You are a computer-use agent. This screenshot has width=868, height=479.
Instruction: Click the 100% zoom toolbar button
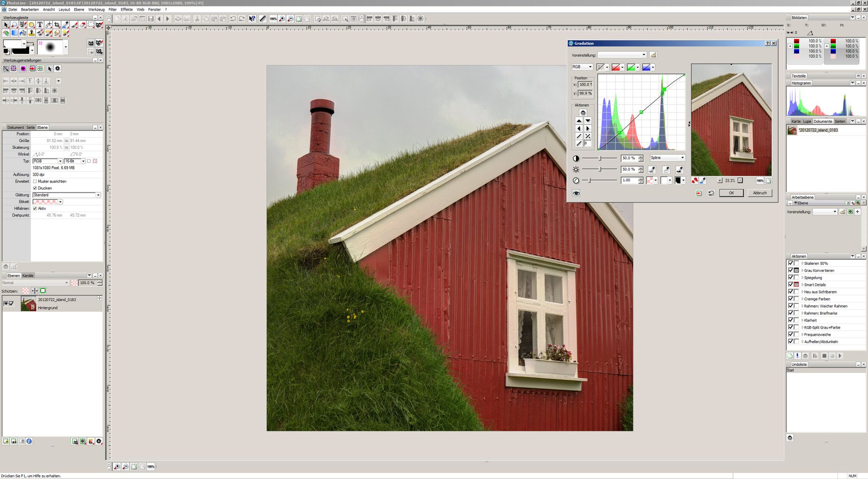click(273, 19)
